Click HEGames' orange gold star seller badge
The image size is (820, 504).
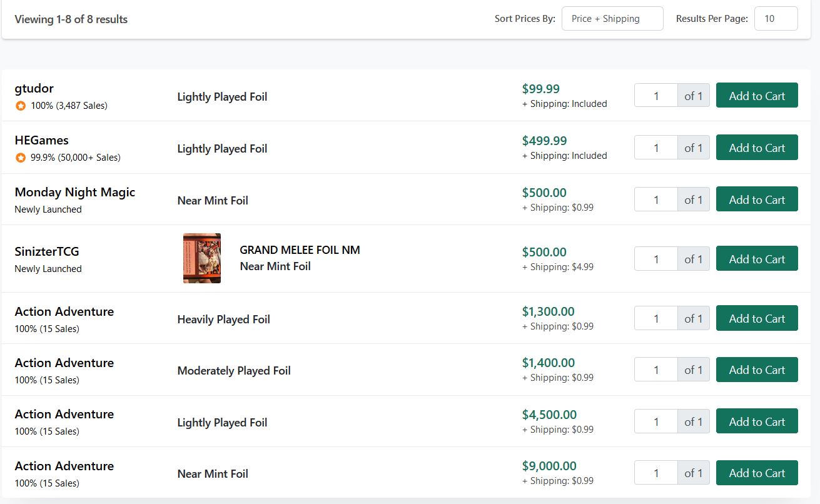tap(20, 158)
